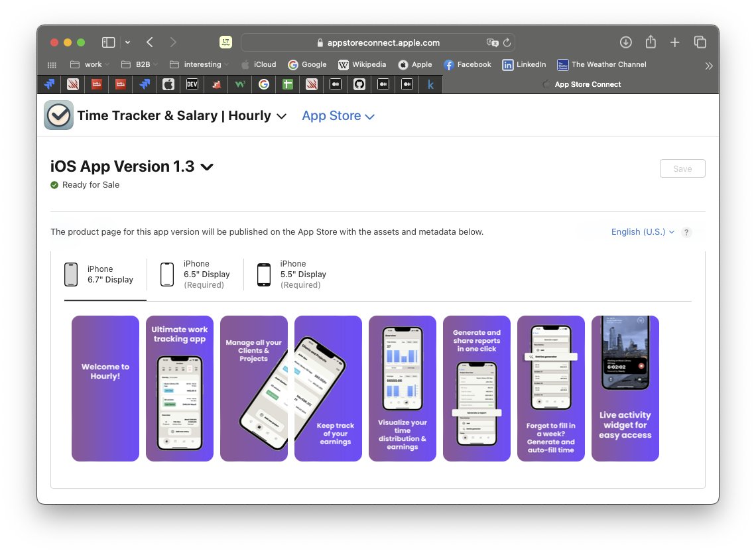Open the Live activity widget screenshot
This screenshot has height=553, width=756.
pos(625,389)
